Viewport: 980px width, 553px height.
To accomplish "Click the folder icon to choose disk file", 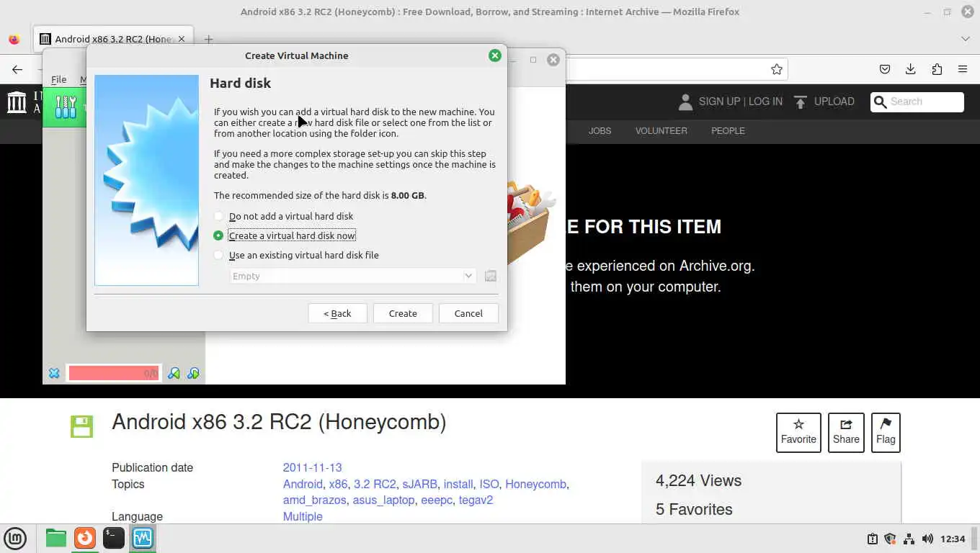I will coord(491,276).
